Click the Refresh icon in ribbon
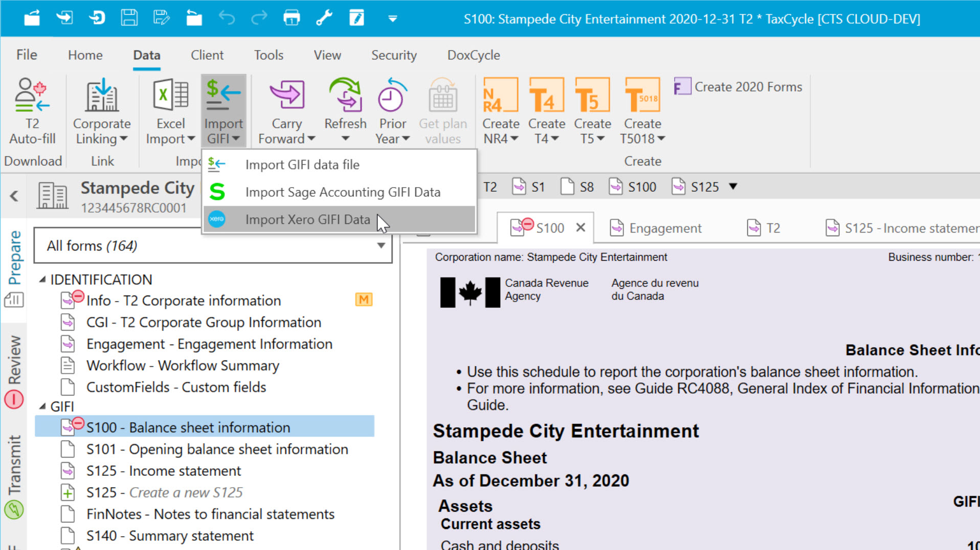The image size is (980, 550). [345, 95]
